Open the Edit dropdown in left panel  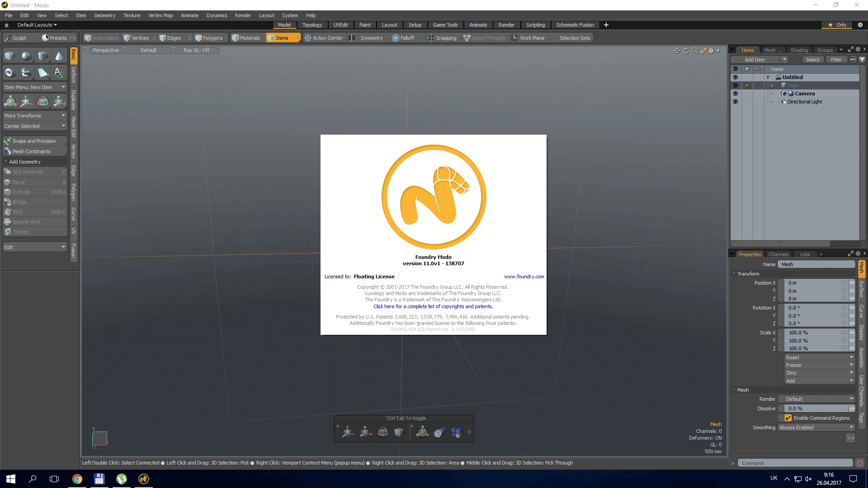(x=35, y=247)
